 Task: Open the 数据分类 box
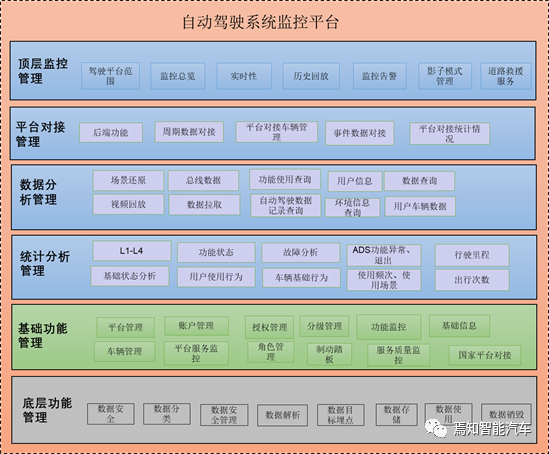[x=167, y=414]
